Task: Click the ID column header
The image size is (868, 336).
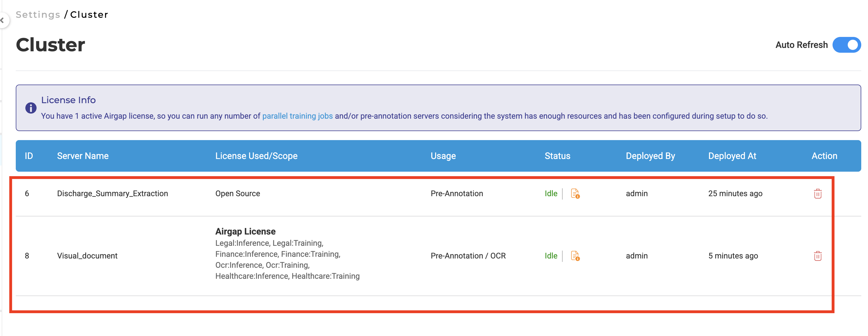Action: [29, 156]
